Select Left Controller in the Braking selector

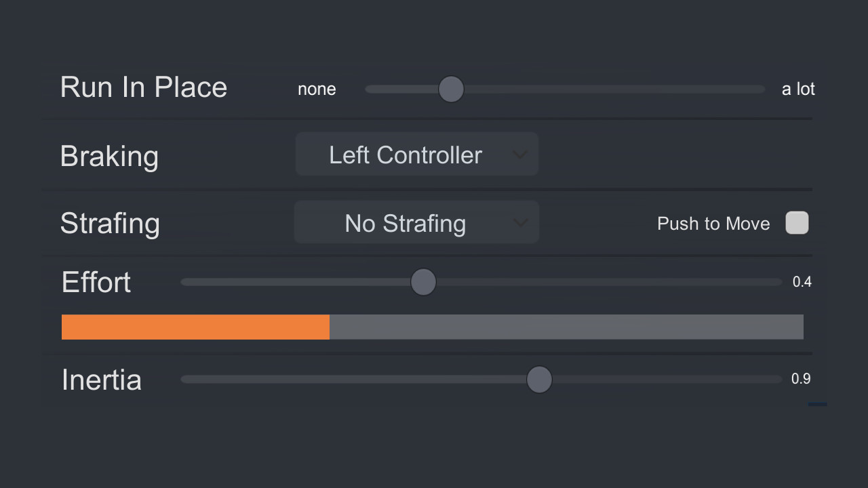point(405,155)
